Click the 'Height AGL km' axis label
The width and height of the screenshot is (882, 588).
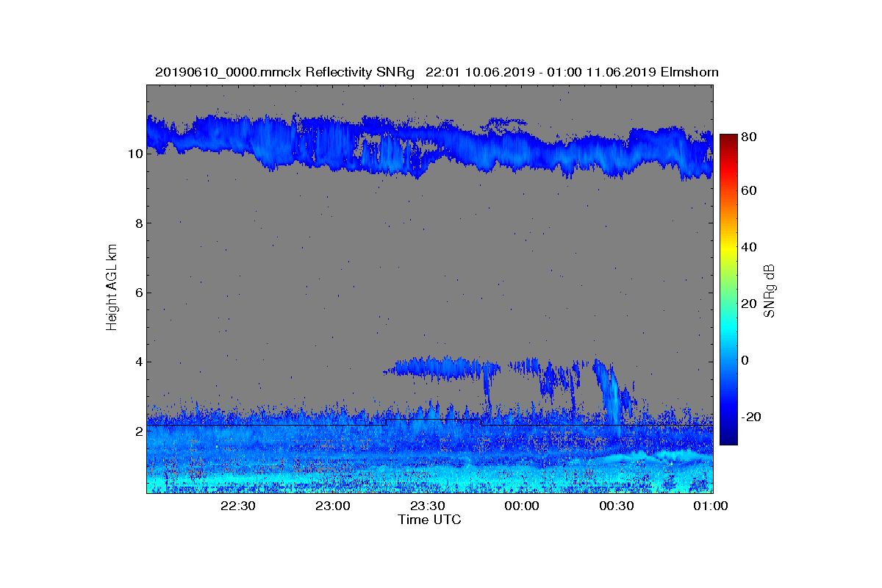112,288
